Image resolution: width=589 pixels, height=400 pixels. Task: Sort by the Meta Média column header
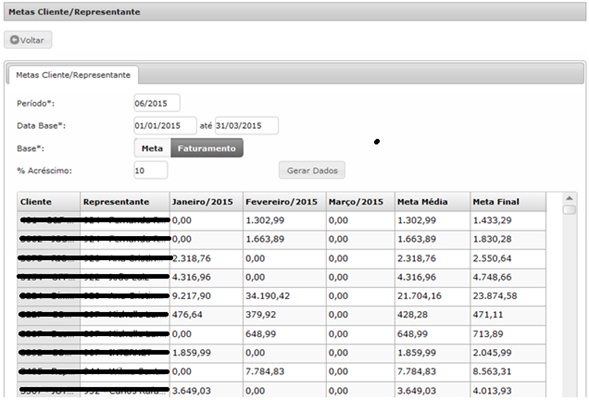click(x=432, y=202)
